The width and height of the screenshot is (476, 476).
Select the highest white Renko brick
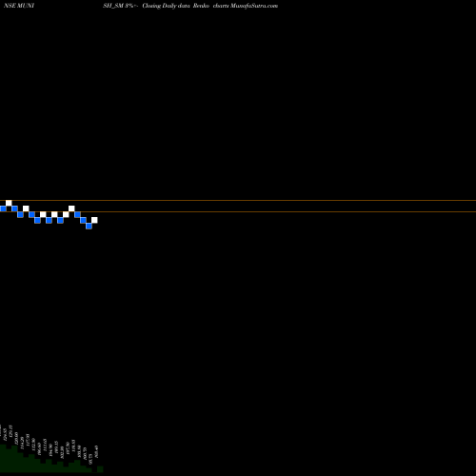[x=9, y=203]
